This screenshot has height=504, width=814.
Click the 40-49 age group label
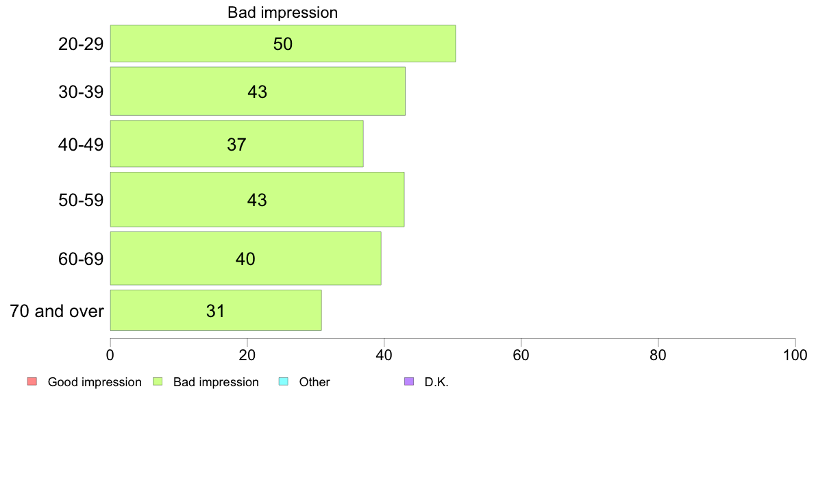coord(81,144)
